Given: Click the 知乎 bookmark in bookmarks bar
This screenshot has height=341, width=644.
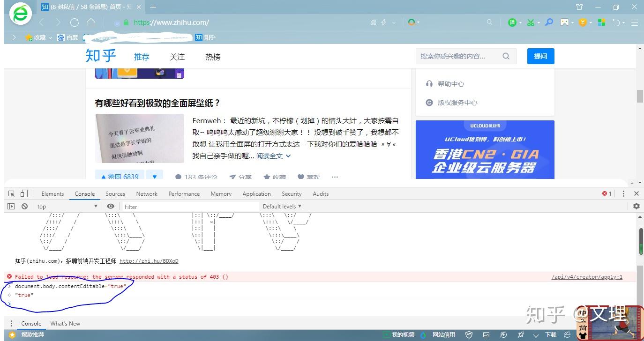Looking at the screenshot, I should [205, 37].
